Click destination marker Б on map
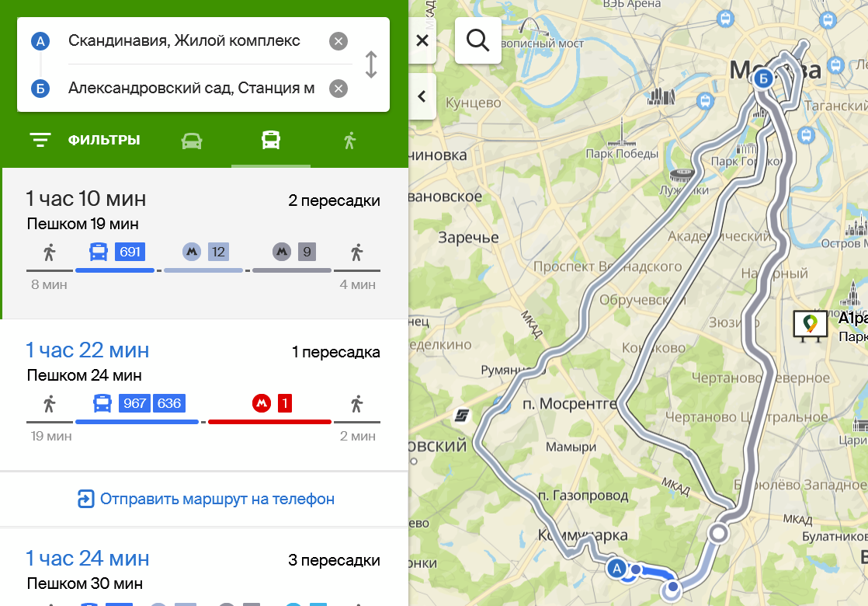The height and width of the screenshot is (606, 868). click(763, 78)
